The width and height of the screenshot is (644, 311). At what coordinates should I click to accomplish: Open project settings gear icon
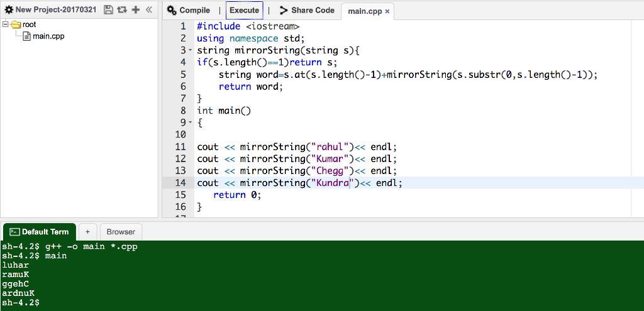(9, 10)
